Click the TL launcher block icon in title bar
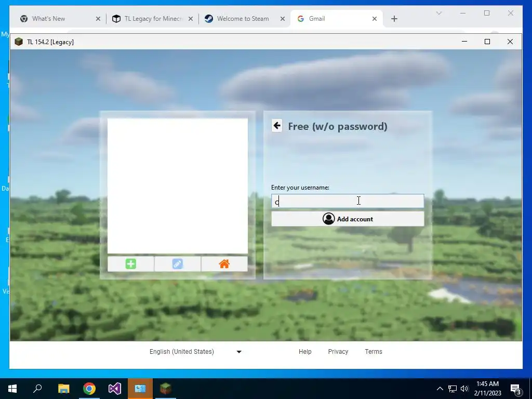The height and width of the screenshot is (399, 532). tap(19, 42)
